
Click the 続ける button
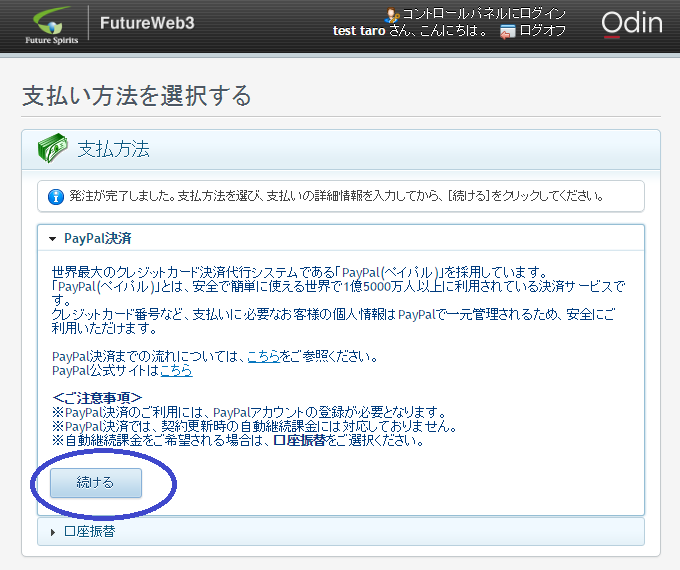tap(96, 483)
